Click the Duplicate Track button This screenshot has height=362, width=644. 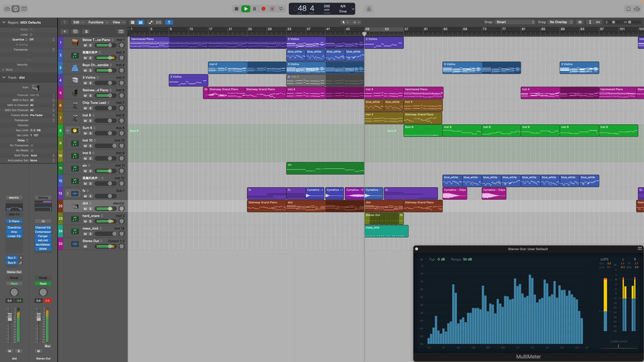click(x=76, y=32)
